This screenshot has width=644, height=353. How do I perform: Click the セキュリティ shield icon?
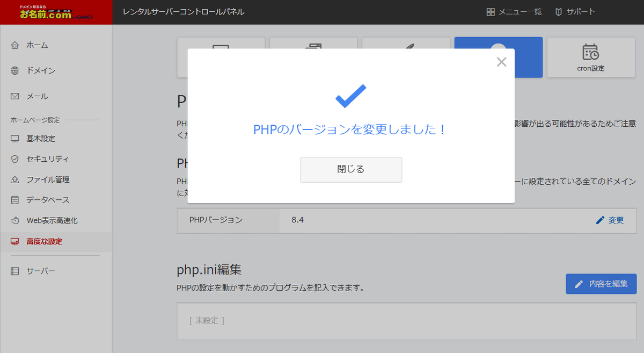[15, 159]
